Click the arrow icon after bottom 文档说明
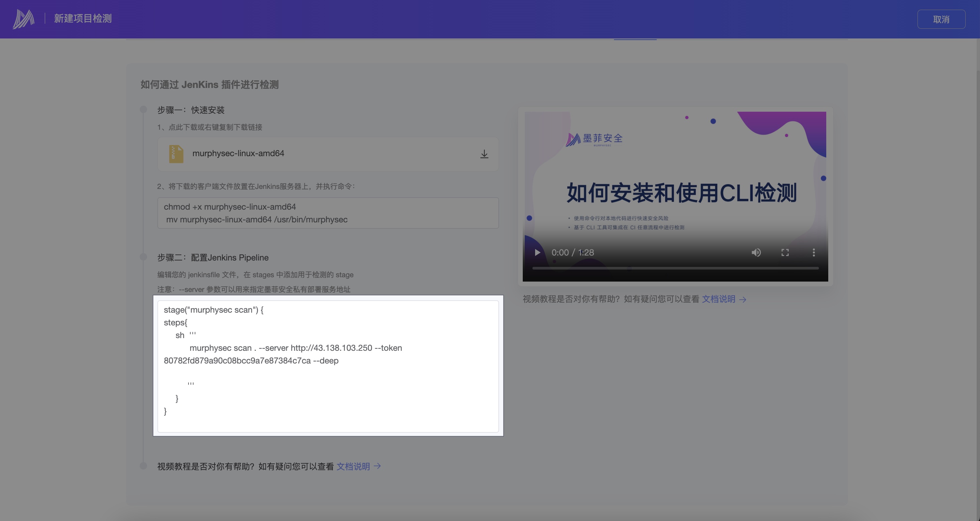 pyautogui.click(x=377, y=466)
